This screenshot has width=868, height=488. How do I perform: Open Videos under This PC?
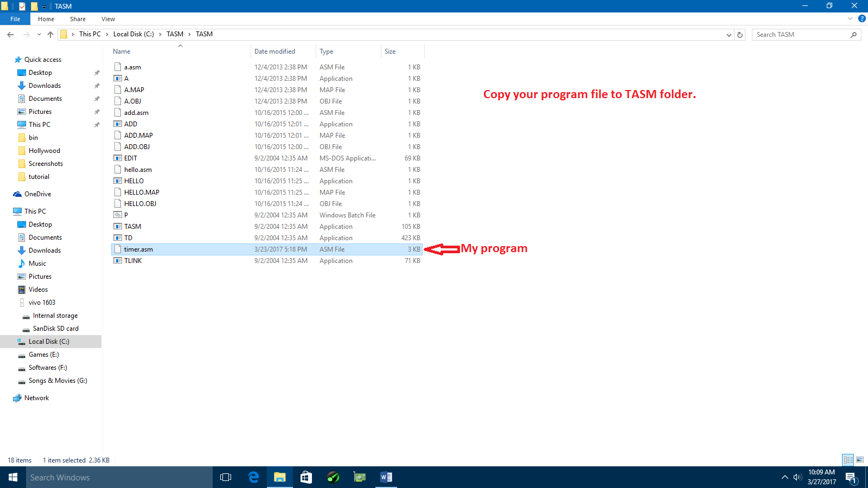pos(38,290)
